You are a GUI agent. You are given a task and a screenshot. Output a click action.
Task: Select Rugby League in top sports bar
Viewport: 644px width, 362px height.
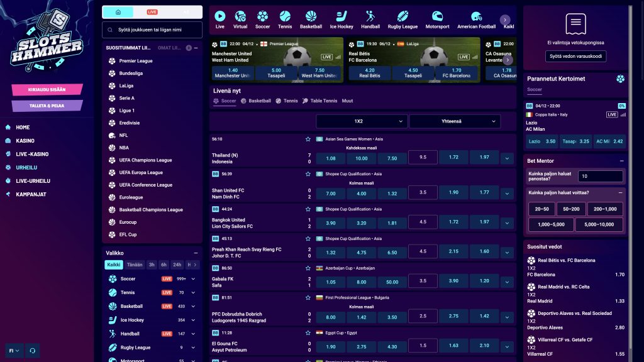pyautogui.click(x=402, y=19)
